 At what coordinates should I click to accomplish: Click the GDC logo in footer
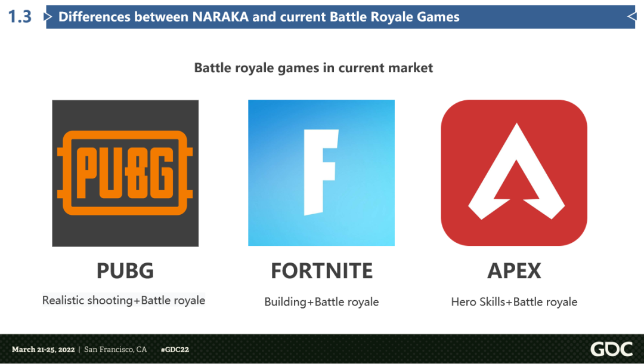click(x=612, y=349)
